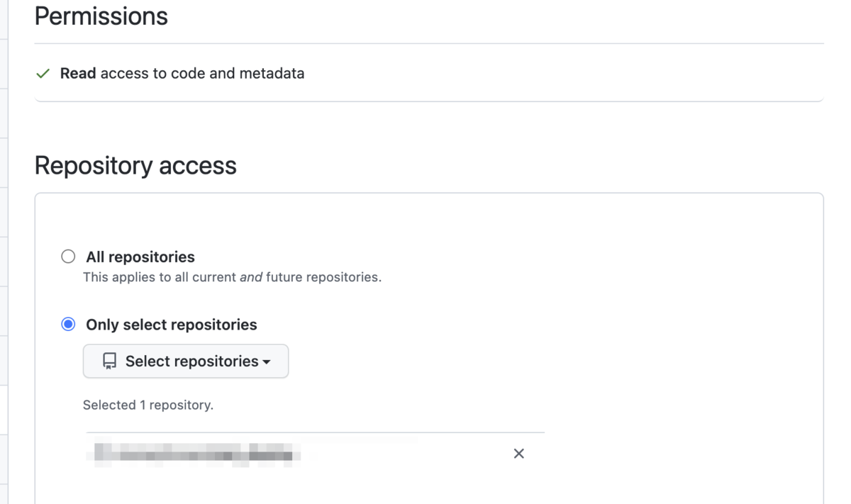The height and width of the screenshot is (504, 851).
Task: Click the "This applies to all current" description
Action: (x=160, y=277)
